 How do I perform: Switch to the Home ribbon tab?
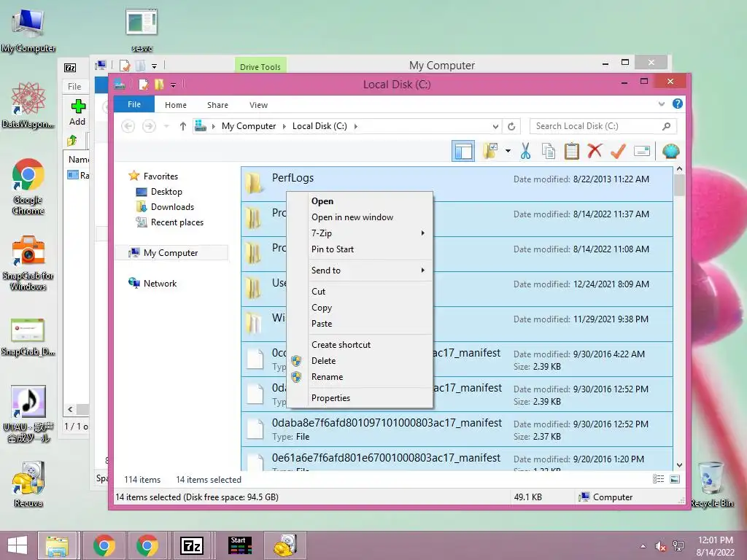(175, 105)
